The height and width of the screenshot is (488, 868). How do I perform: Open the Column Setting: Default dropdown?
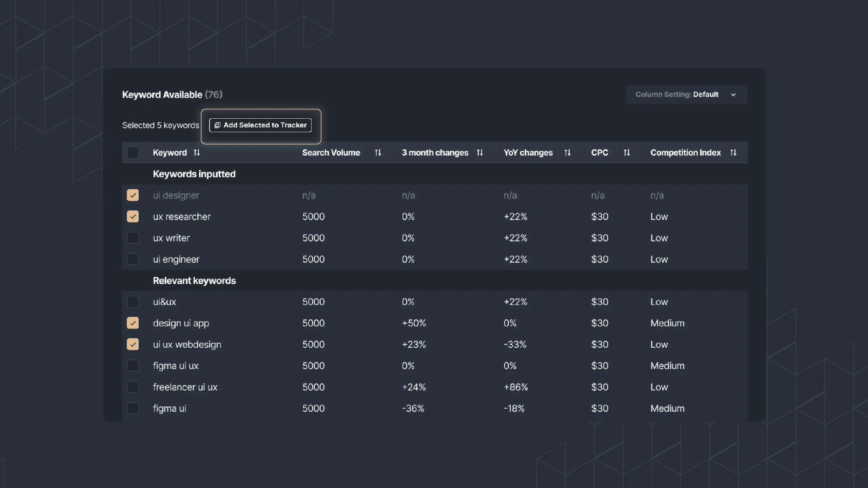click(687, 95)
